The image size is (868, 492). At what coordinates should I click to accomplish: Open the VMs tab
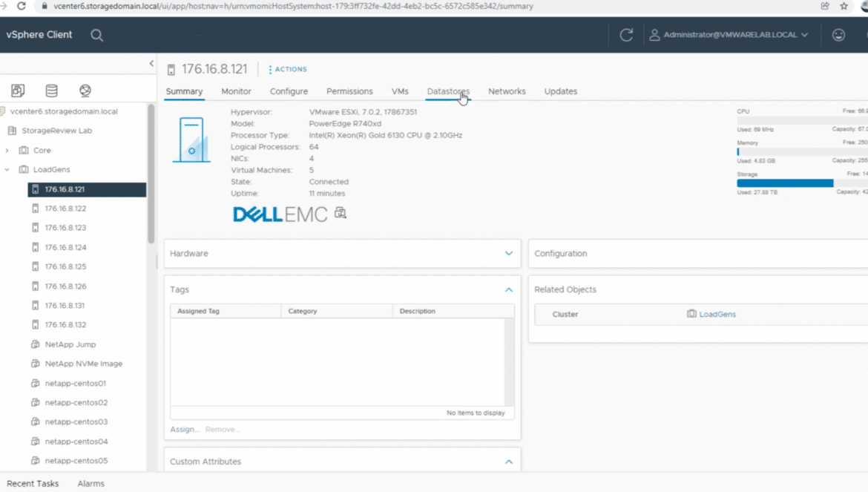400,91
